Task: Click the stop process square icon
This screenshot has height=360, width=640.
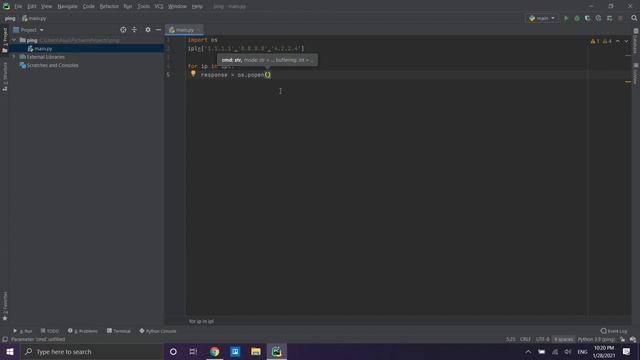Action: pyautogui.click(x=620, y=18)
